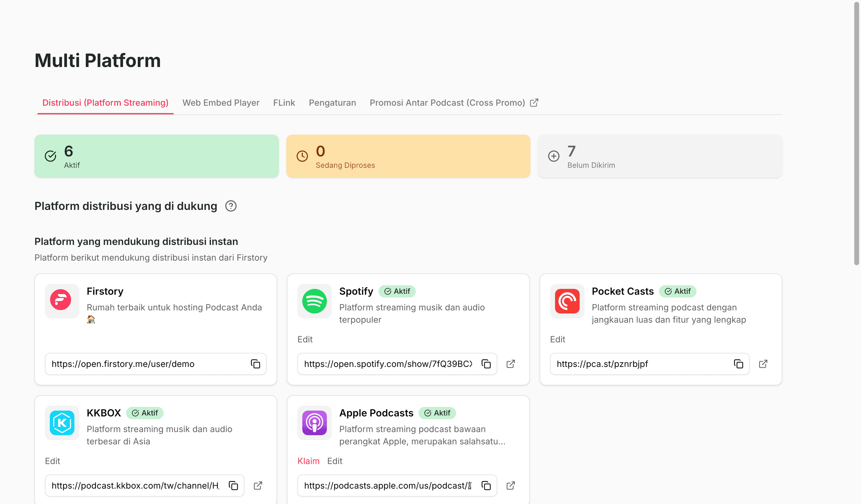The image size is (861, 504).
Task: Click the KKBOX logo icon
Action: click(x=62, y=423)
